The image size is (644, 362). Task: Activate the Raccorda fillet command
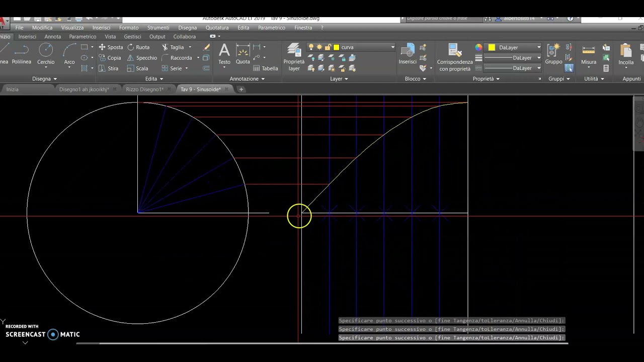pos(177,58)
